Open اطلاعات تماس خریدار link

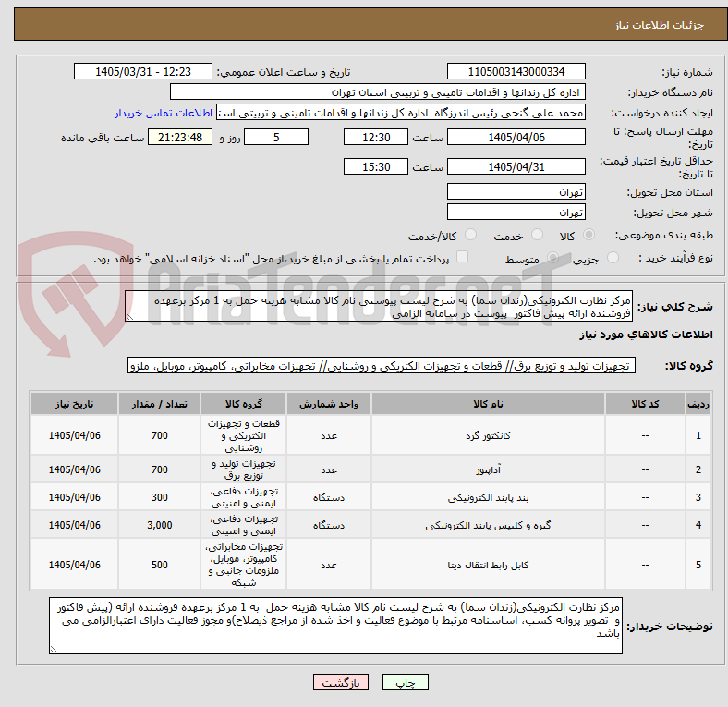coord(164,113)
